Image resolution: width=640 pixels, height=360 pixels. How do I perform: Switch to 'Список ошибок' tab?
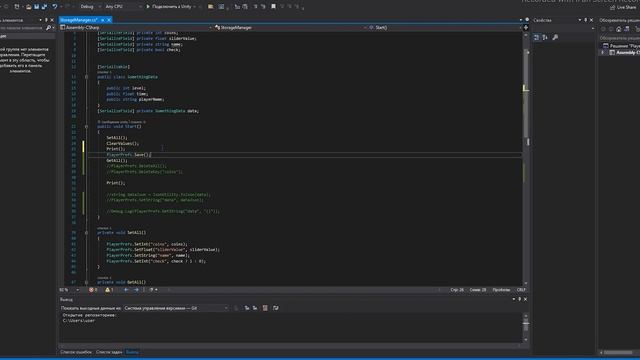click(x=76, y=352)
